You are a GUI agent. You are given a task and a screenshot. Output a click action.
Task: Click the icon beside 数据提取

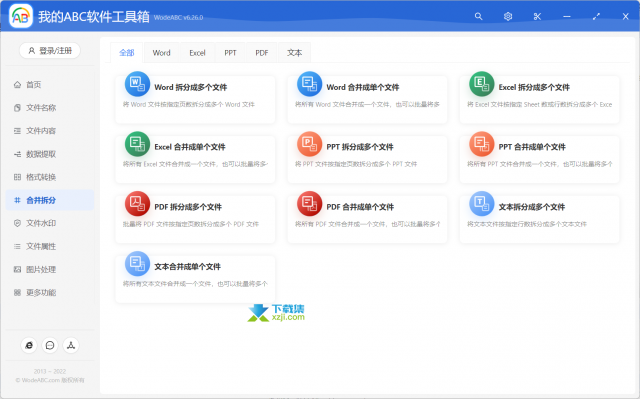click(17, 154)
